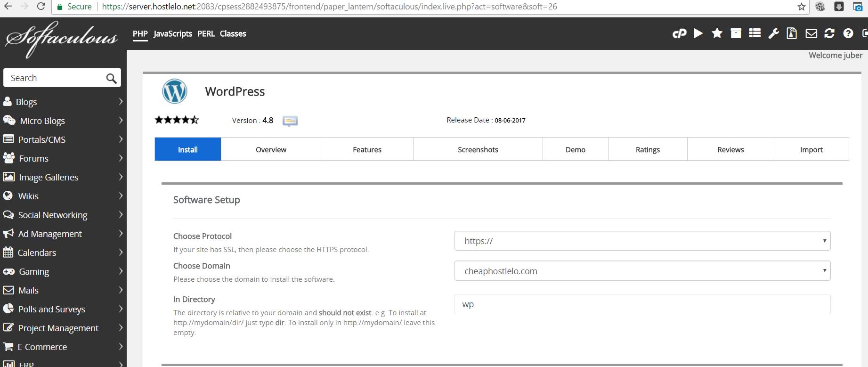Expand the Blogs category chevron

(x=121, y=101)
